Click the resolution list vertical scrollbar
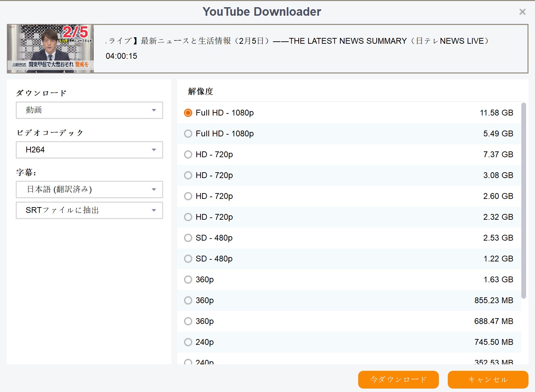This screenshot has height=392, width=535. coord(523,201)
